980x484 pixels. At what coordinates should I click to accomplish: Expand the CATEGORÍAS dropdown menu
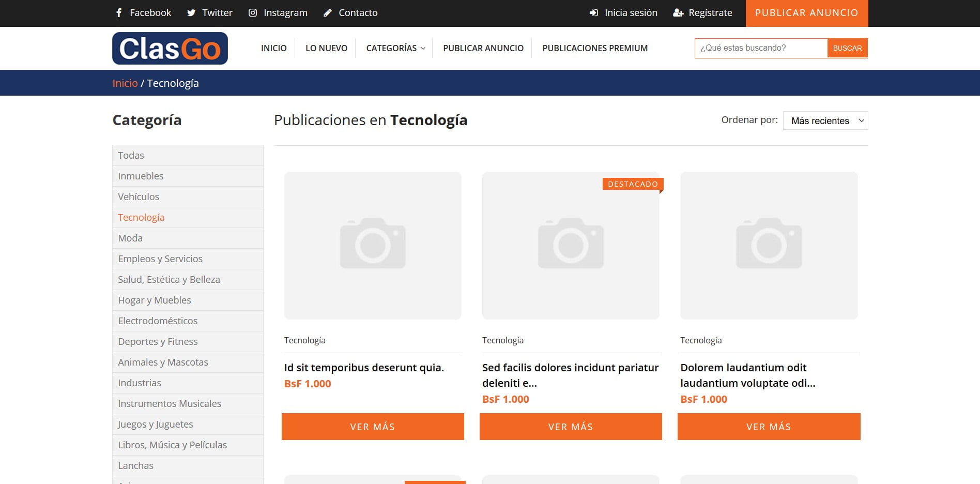[x=396, y=48]
